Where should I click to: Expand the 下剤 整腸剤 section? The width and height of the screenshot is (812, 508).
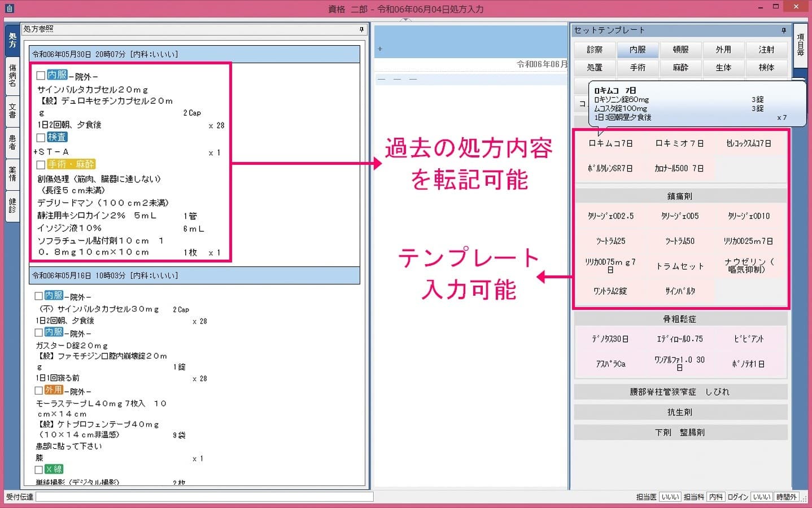(x=680, y=432)
